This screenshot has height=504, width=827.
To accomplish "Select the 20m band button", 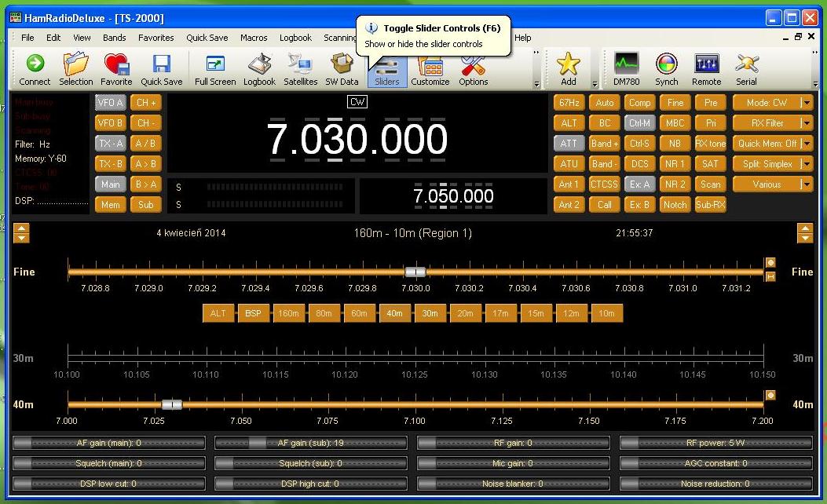I will [x=465, y=313].
